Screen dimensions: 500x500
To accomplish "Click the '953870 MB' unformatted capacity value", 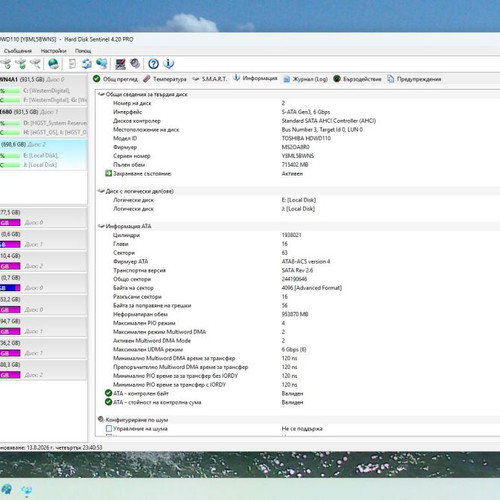I will [295, 314].
